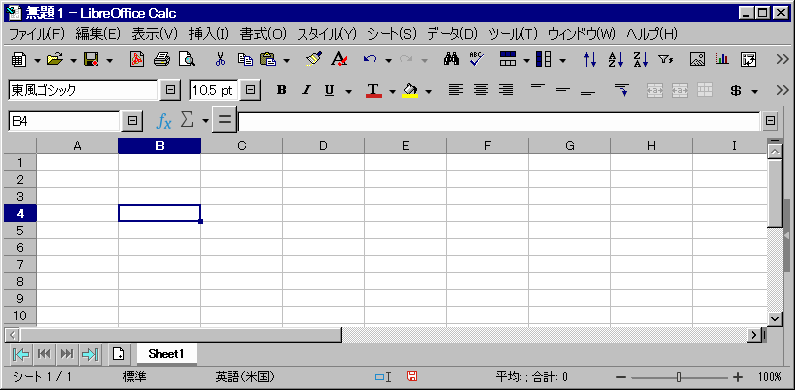Select the Cut scissors icon

(220, 60)
